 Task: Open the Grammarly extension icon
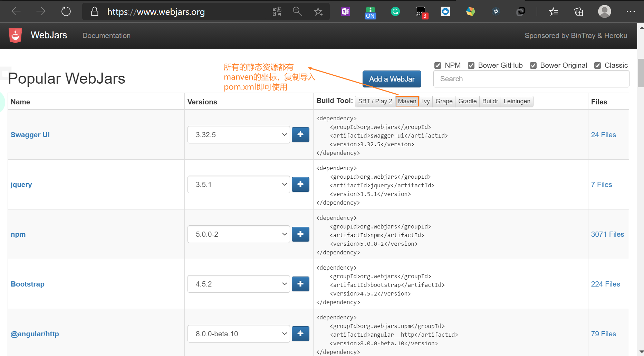coord(395,12)
